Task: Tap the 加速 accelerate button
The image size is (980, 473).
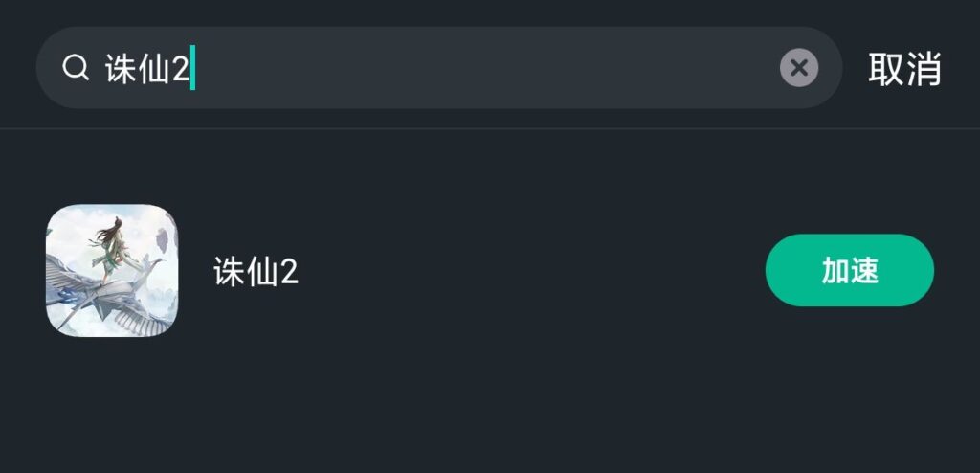Action: 849,270
